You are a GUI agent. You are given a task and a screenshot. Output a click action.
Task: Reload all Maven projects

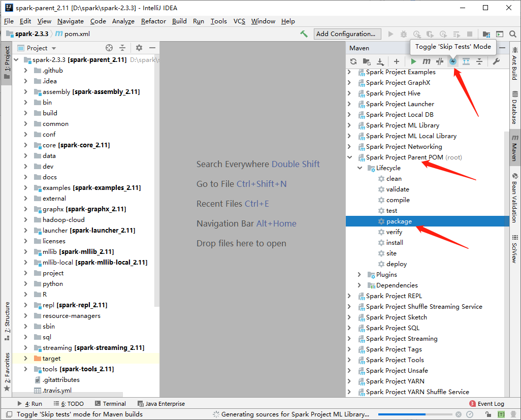tap(352, 61)
